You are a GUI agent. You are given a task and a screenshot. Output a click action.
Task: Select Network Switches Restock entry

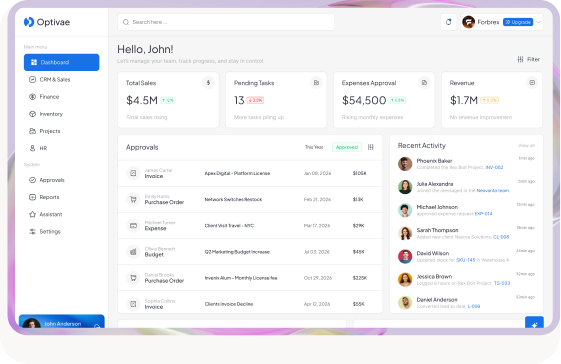pos(233,199)
